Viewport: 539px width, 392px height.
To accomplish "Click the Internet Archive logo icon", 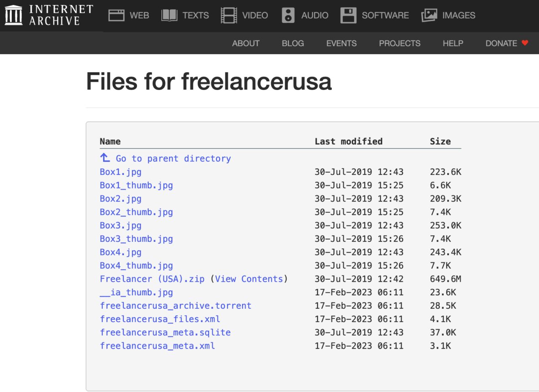I will click(x=13, y=15).
